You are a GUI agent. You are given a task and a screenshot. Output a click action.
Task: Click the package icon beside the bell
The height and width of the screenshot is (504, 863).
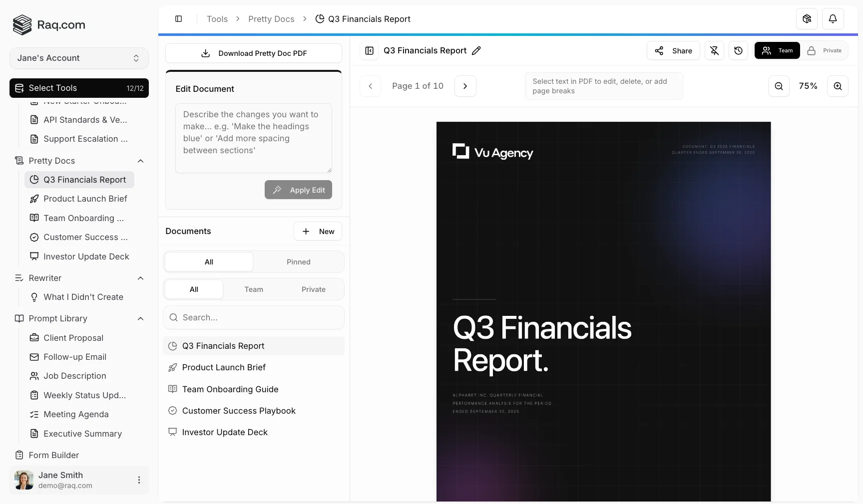click(x=807, y=19)
